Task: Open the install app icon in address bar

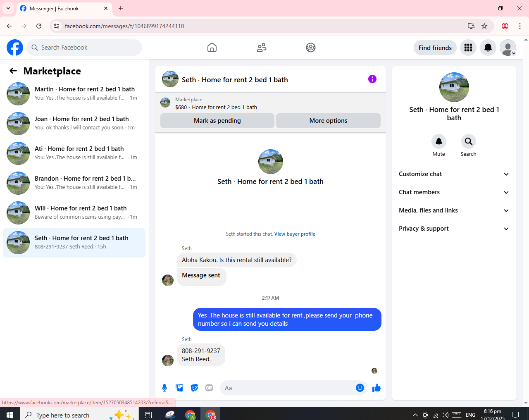Action: point(471,26)
